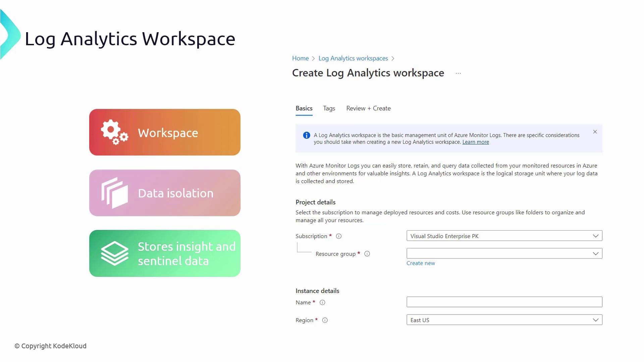Click the Resource group info icon
This screenshot has height=362, width=644.
[367, 254]
